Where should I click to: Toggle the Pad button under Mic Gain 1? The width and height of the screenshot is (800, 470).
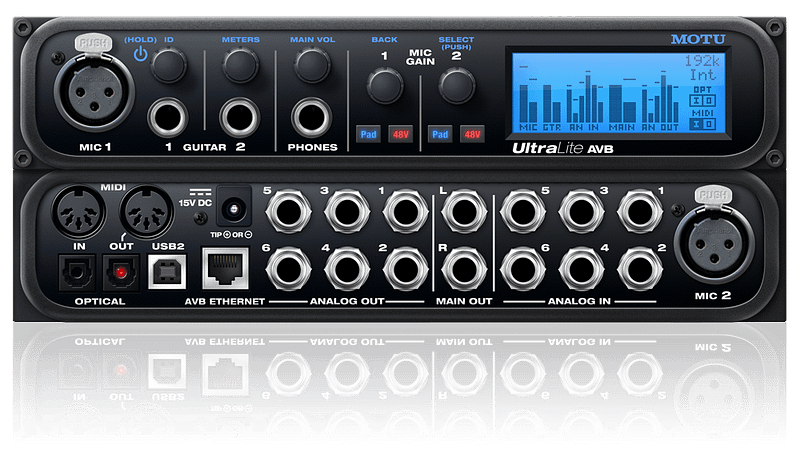pyautogui.click(x=369, y=132)
